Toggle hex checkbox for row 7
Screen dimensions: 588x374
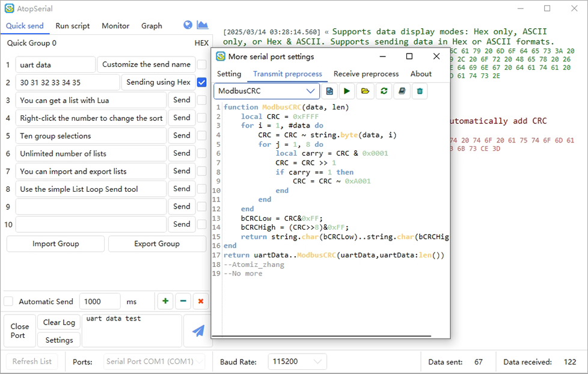202,171
